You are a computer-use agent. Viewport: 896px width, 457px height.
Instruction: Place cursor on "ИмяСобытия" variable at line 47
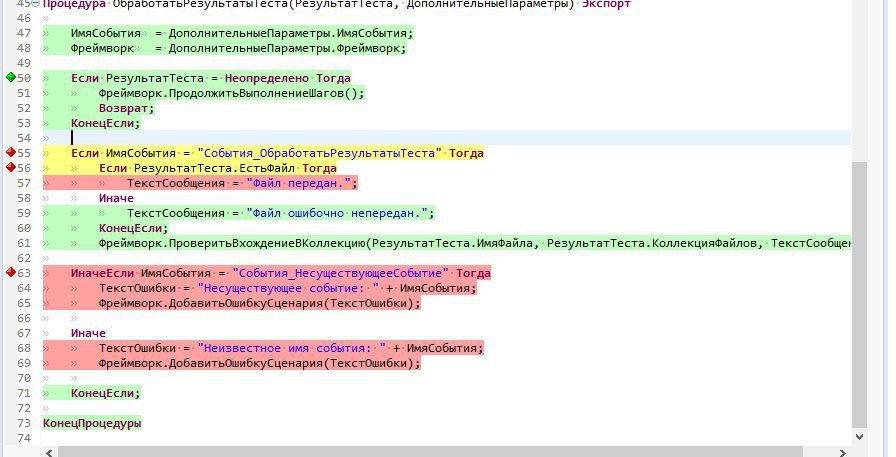coord(106,33)
